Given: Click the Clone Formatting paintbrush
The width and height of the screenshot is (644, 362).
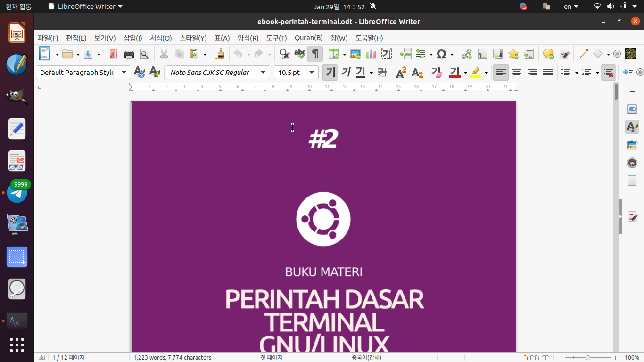Looking at the screenshot, I should tap(220, 54).
